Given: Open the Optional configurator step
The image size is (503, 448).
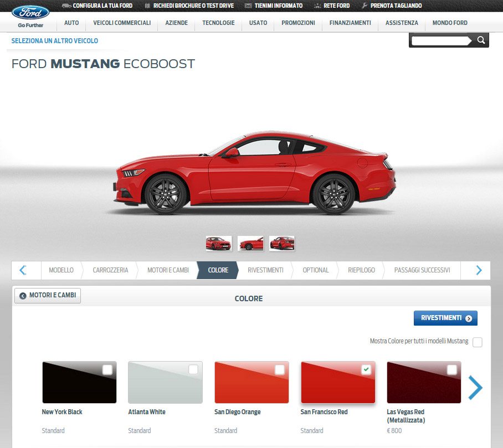Looking at the screenshot, I should [316, 270].
